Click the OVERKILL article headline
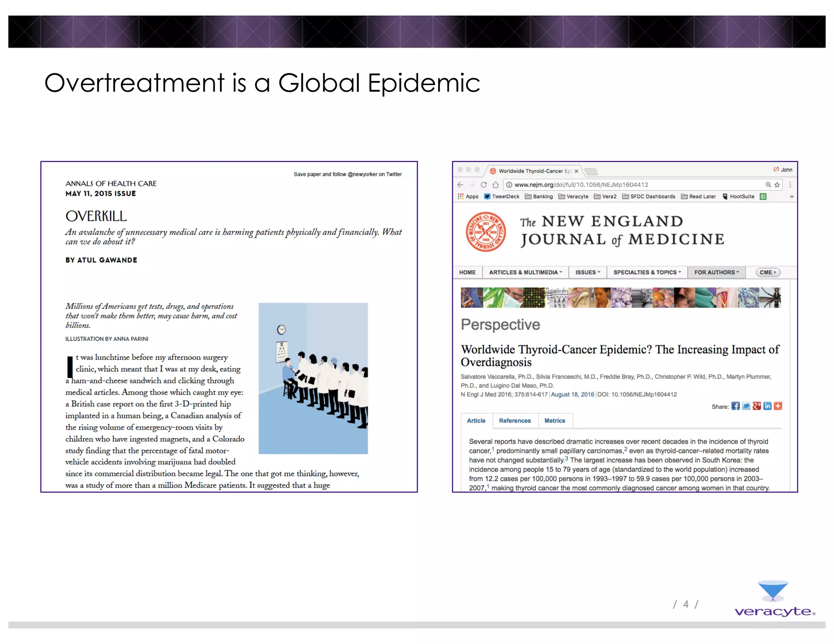Viewport: 834px width, 644px height. pyautogui.click(x=96, y=216)
